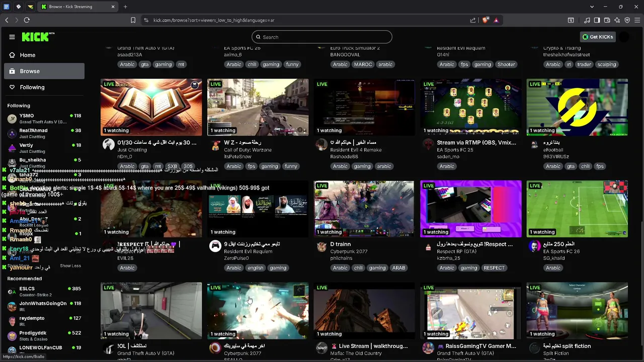This screenshot has height=362, width=644.
Task: Open ESLCS recommended channel
Action: [44, 292]
